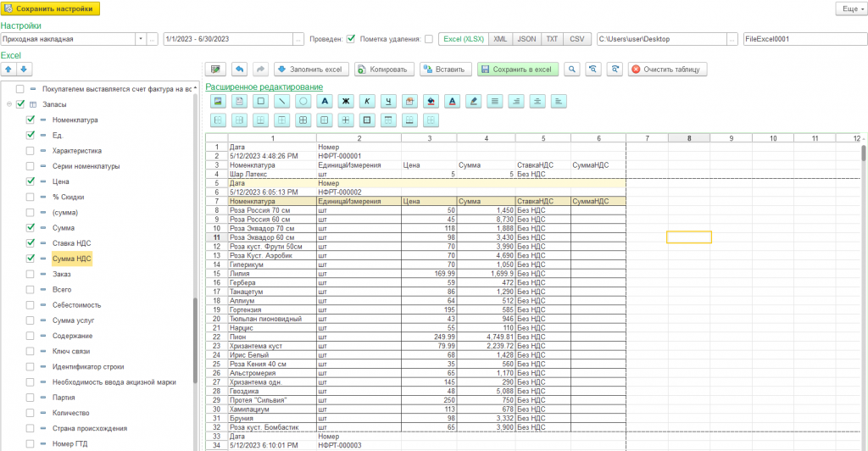This screenshot has height=451, width=868.
Task: Move item up with arrow button
Action: [8, 69]
